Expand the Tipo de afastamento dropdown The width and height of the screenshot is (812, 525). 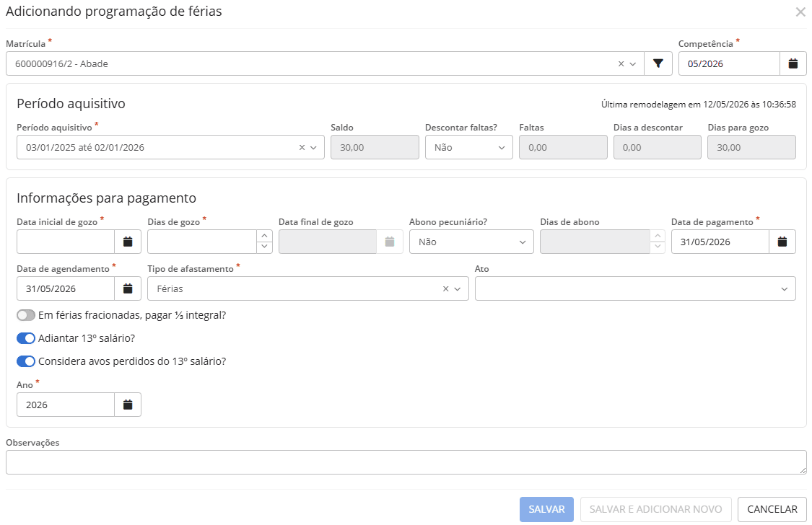tap(458, 288)
